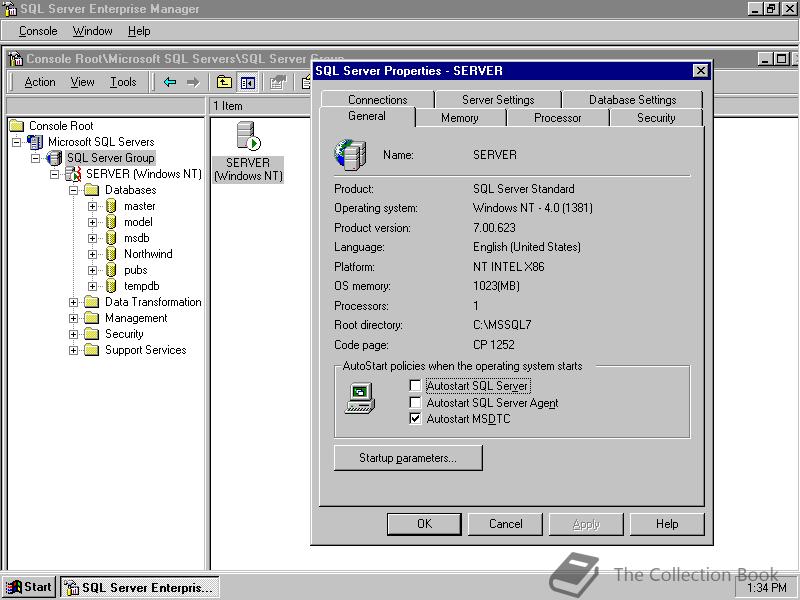Click SQL Server Enterprise taskbar button
This screenshot has width=800, height=600.
pyautogui.click(x=140, y=587)
